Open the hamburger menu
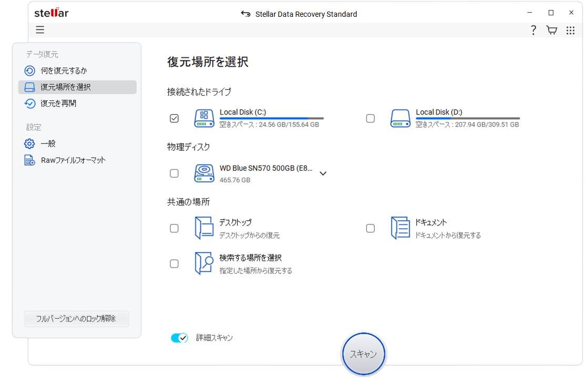 click(40, 29)
